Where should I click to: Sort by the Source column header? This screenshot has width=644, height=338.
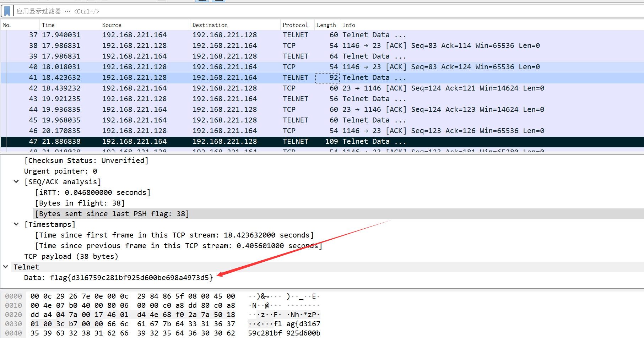[145, 25]
